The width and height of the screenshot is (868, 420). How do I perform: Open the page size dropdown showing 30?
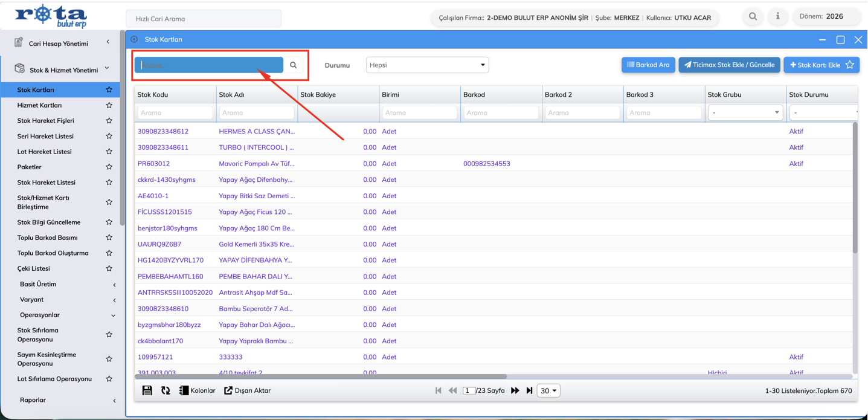coord(548,390)
